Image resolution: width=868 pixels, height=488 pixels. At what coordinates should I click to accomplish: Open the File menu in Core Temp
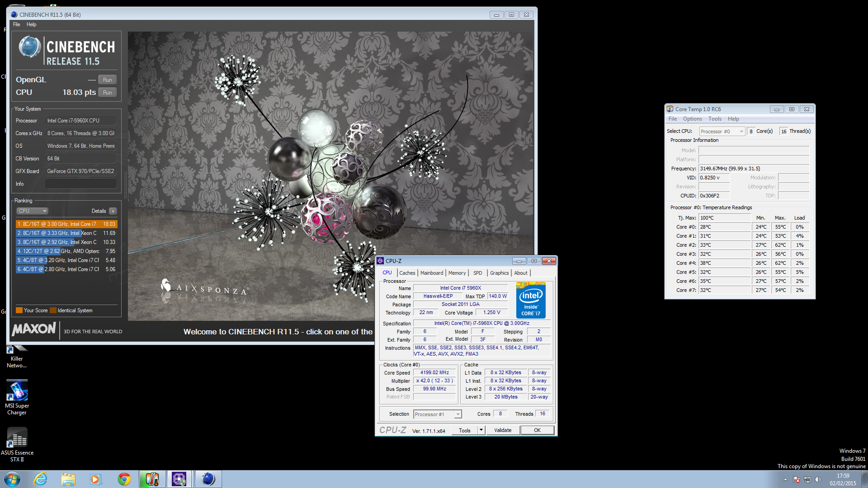tap(673, 119)
